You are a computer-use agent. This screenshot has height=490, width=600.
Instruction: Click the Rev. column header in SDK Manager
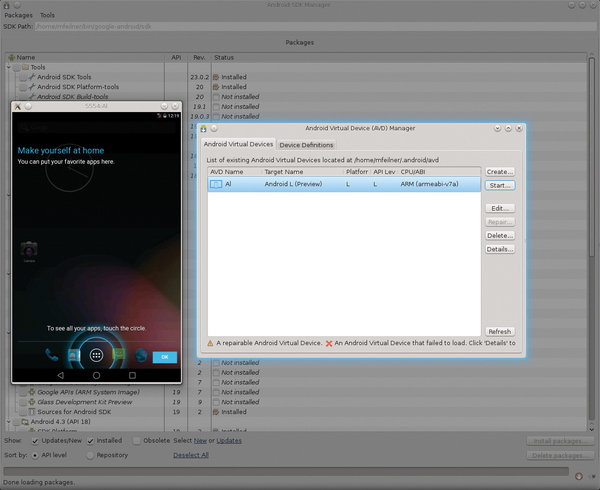pyautogui.click(x=199, y=57)
